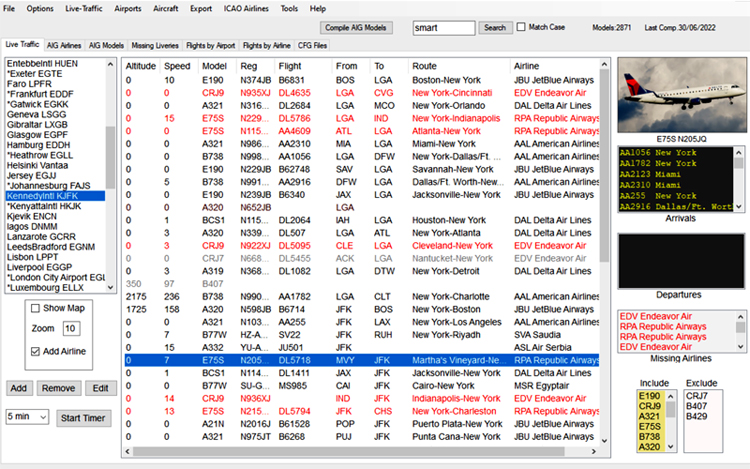The width and height of the screenshot is (750, 469).
Task: Open the ICAO Airlines menu
Action: pyautogui.click(x=246, y=9)
